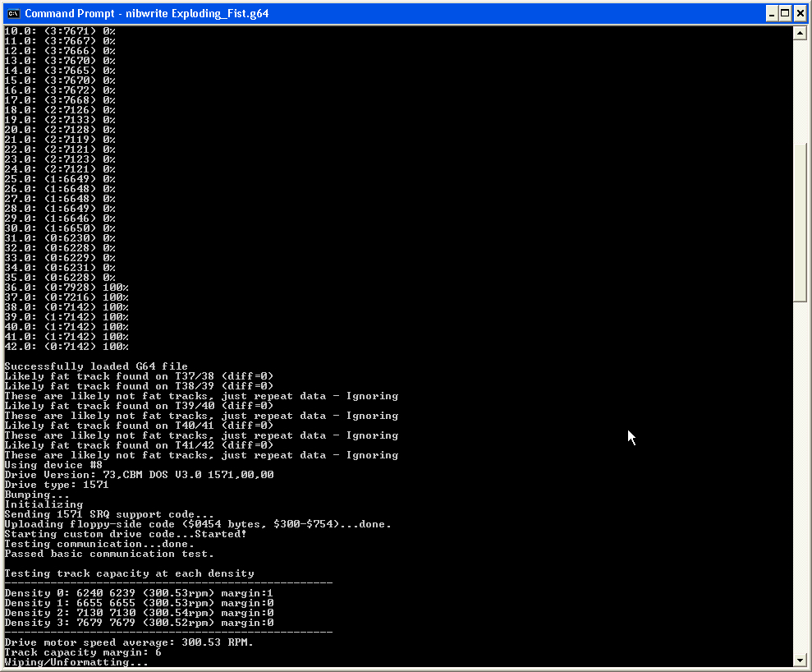Click scrollbar track above the thumb
Viewport: 812px width, 672px height.
click(x=800, y=91)
